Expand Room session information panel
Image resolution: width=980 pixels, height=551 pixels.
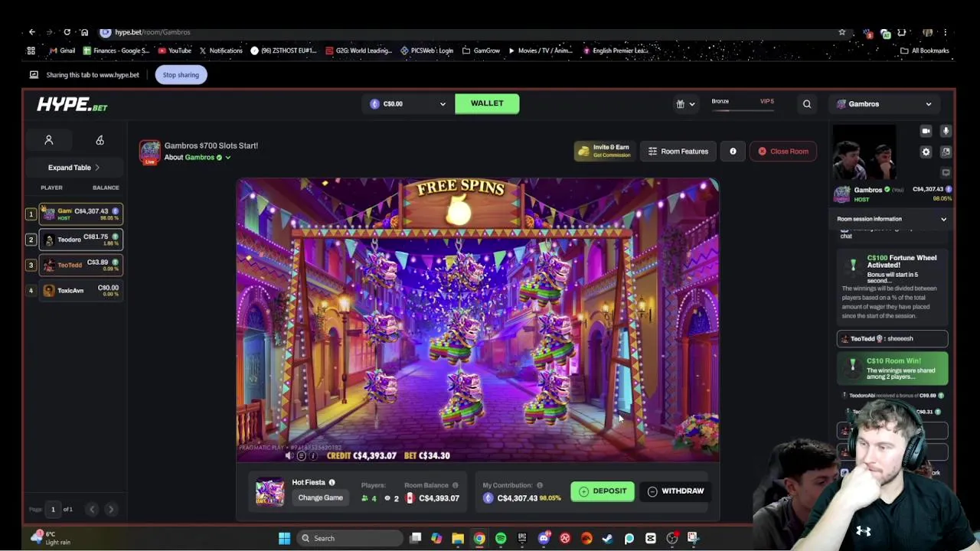coord(892,219)
